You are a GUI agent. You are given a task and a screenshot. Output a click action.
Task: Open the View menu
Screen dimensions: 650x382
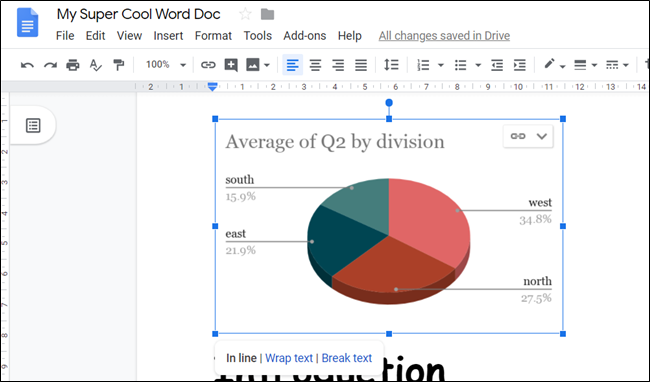click(129, 36)
